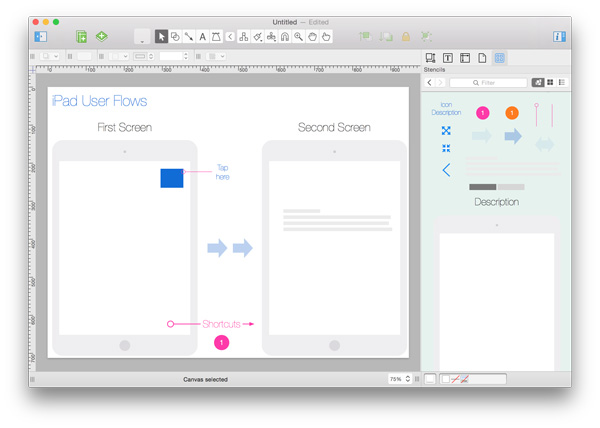Click the iPad User Flows title
Viewport: 600px width, 428px height.
(x=99, y=101)
